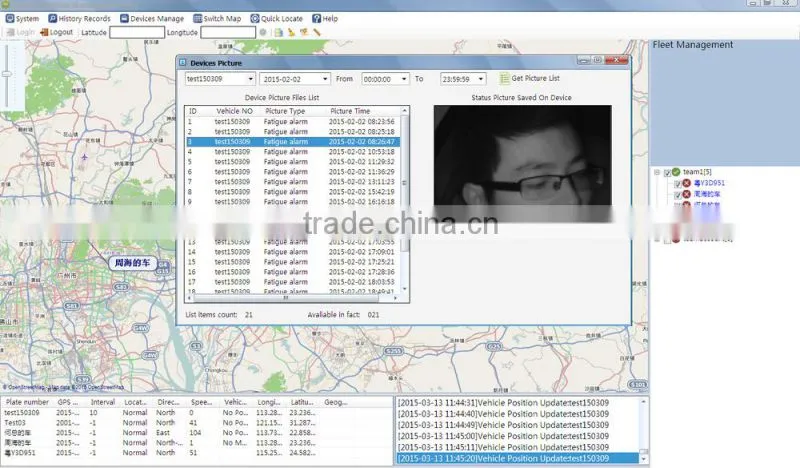Click the grey round locate icon after Longitude
This screenshot has width=800, height=468.
click(263, 32)
